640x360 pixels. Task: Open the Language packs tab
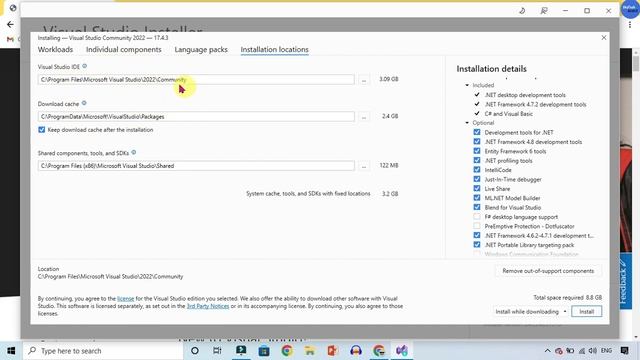201,49
